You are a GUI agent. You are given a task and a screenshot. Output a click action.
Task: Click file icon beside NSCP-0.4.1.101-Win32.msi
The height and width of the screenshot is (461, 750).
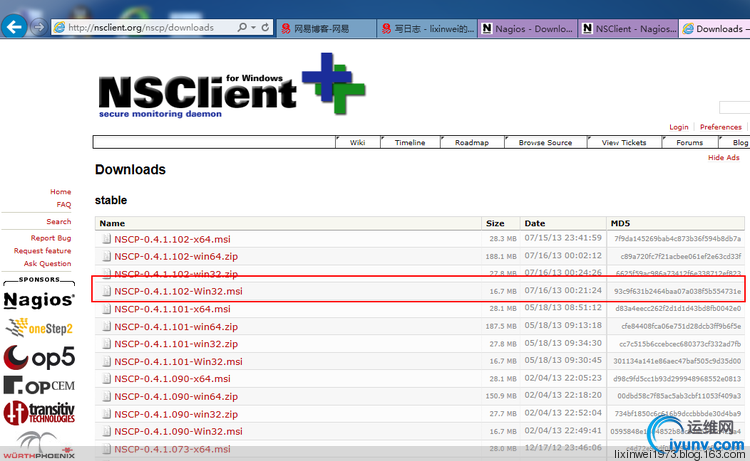tap(107, 361)
